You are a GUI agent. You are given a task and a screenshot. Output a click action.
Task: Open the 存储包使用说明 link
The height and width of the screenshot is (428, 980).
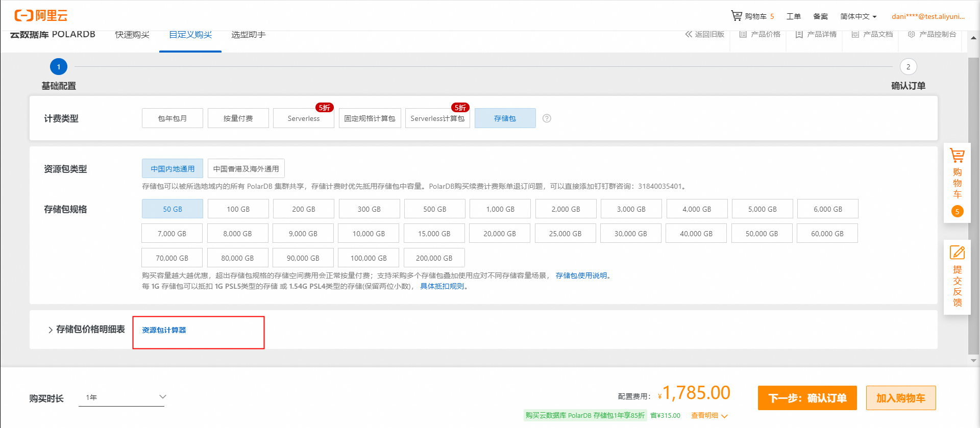coord(581,275)
